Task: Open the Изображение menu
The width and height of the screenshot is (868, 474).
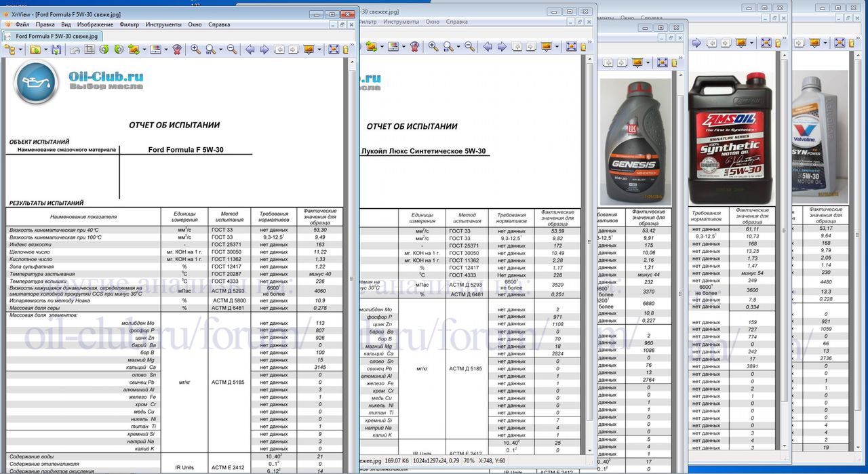Action: (x=96, y=24)
